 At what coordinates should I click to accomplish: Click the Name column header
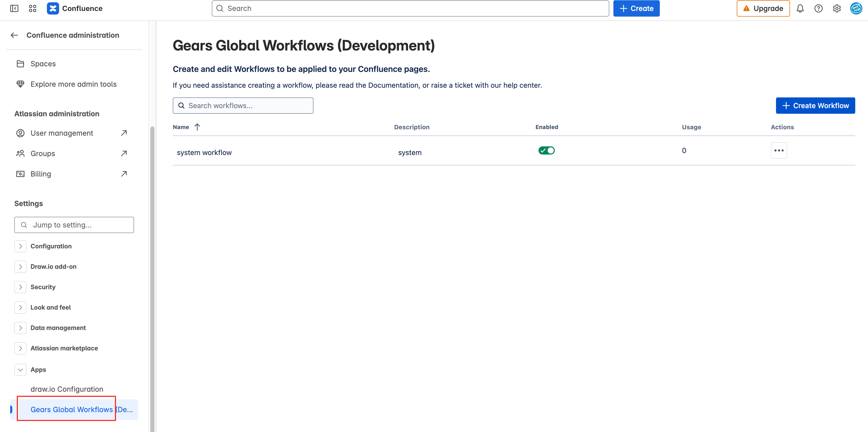(181, 127)
